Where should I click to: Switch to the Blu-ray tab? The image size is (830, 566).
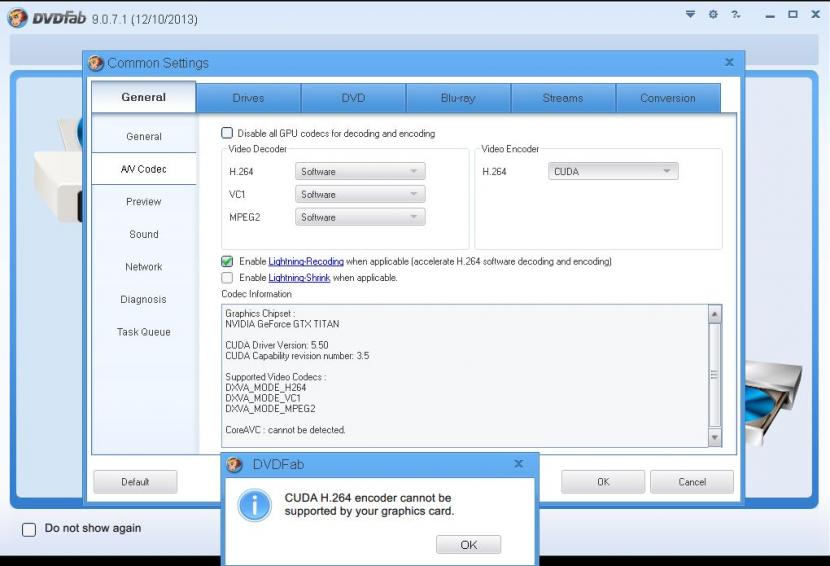pos(458,98)
